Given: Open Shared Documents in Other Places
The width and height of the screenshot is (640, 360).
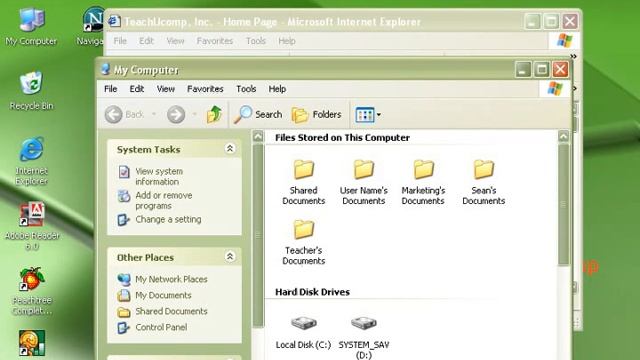Looking at the screenshot, I should (171, 311).
